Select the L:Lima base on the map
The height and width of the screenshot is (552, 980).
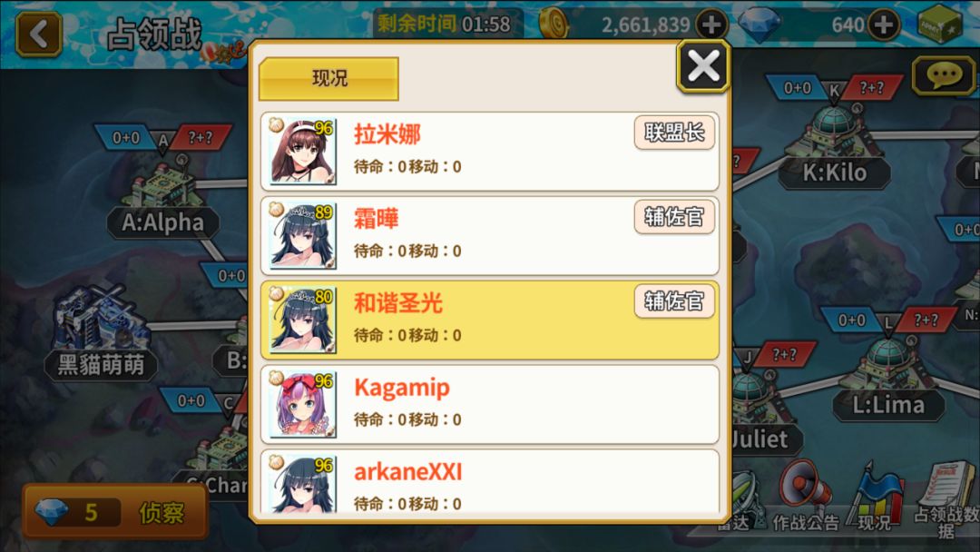[x=888, y=380]
